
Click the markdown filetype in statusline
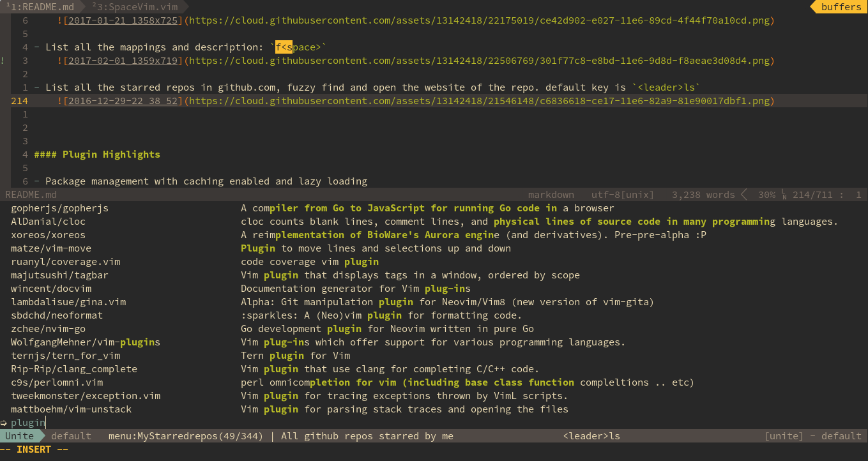pyautogui.click(x=551, y=195)
